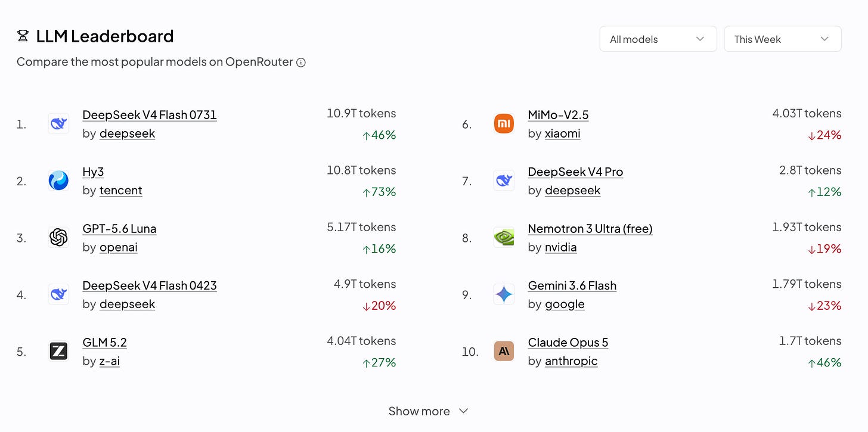Click the 46% increase for DeepSeek V4 Flash 0731
The image size is (868, 432).
tap(379, 135)
